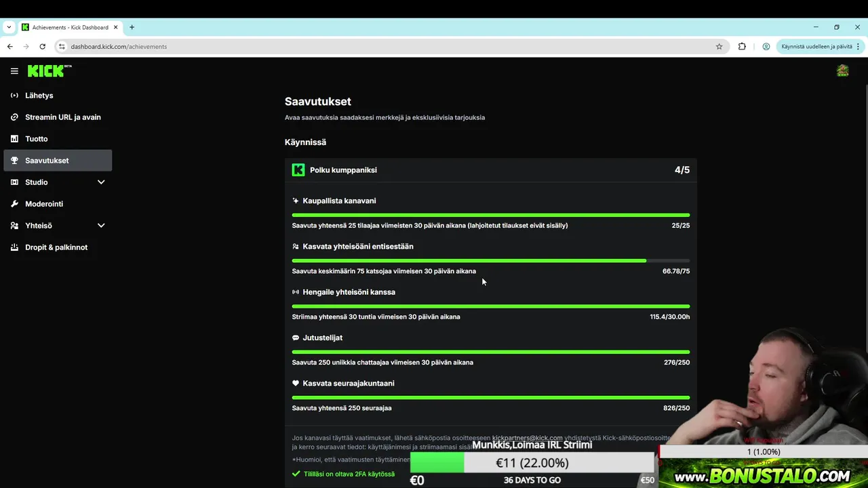Viewport: 868px width, 488px height.
Task: Click the trophy icon beside Saavutukset
Action: click(14, 161)
